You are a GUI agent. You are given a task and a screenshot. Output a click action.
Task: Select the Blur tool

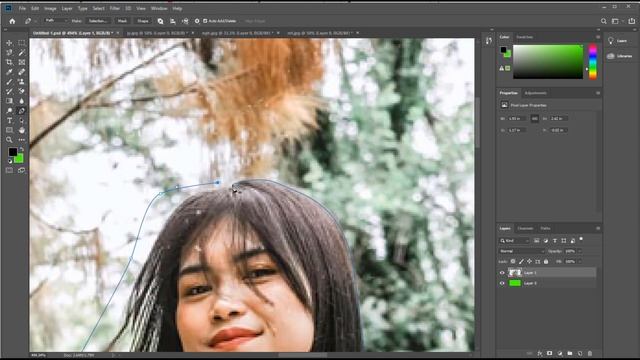[x=22, y=101]
